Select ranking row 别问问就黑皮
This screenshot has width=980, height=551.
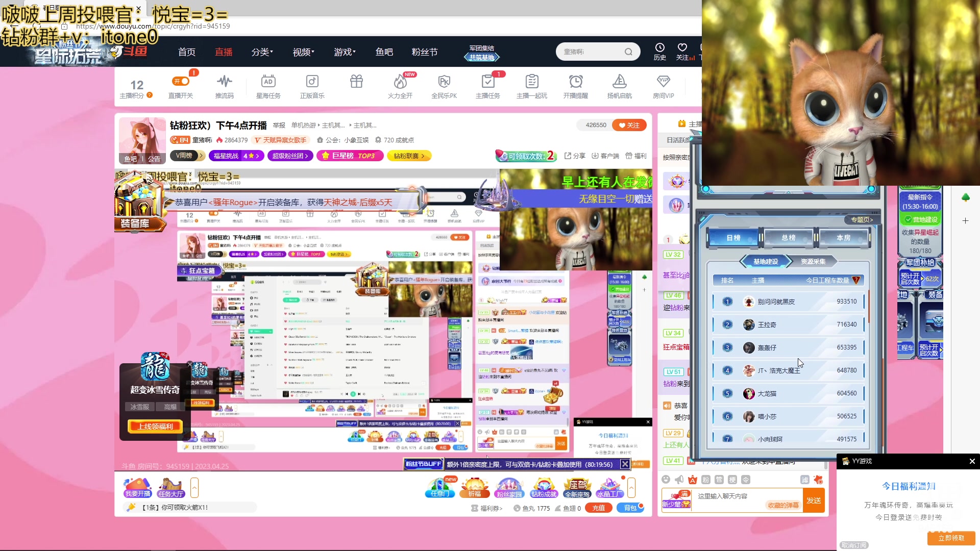(x=789, y=302)
